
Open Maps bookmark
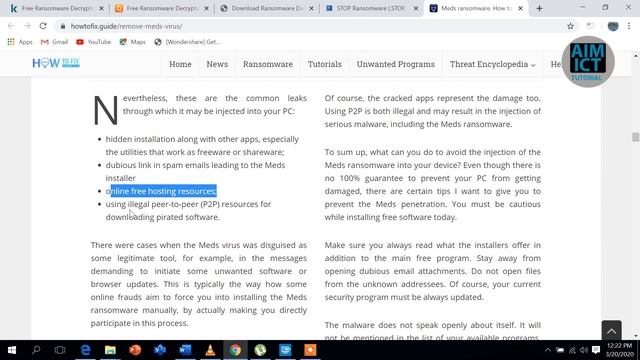point(132,42)
